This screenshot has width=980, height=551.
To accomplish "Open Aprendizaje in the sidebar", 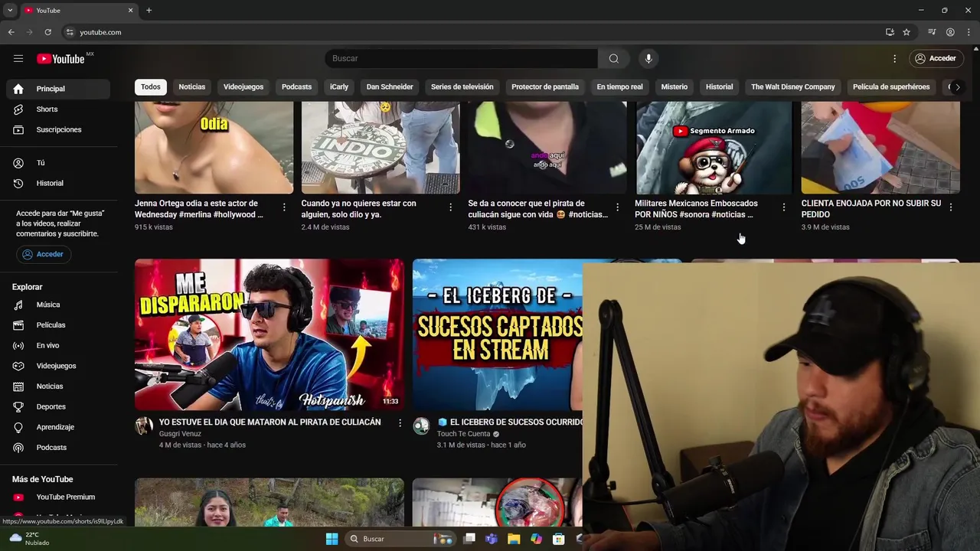I will point(58,427).
